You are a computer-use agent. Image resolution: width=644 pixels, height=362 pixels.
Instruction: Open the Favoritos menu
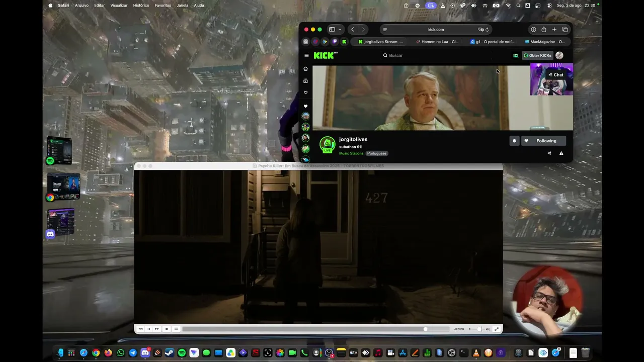pyautogui.click(x=163, y=6)
